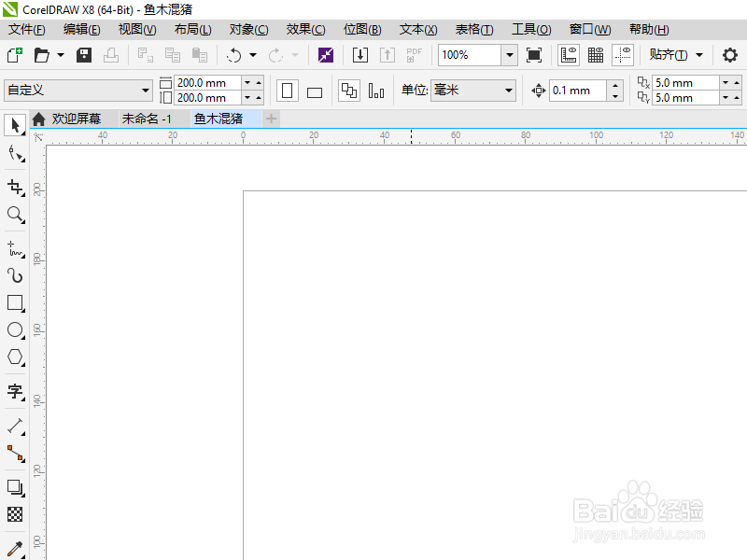Select the Drop Shadow tool

click(15, 487)
